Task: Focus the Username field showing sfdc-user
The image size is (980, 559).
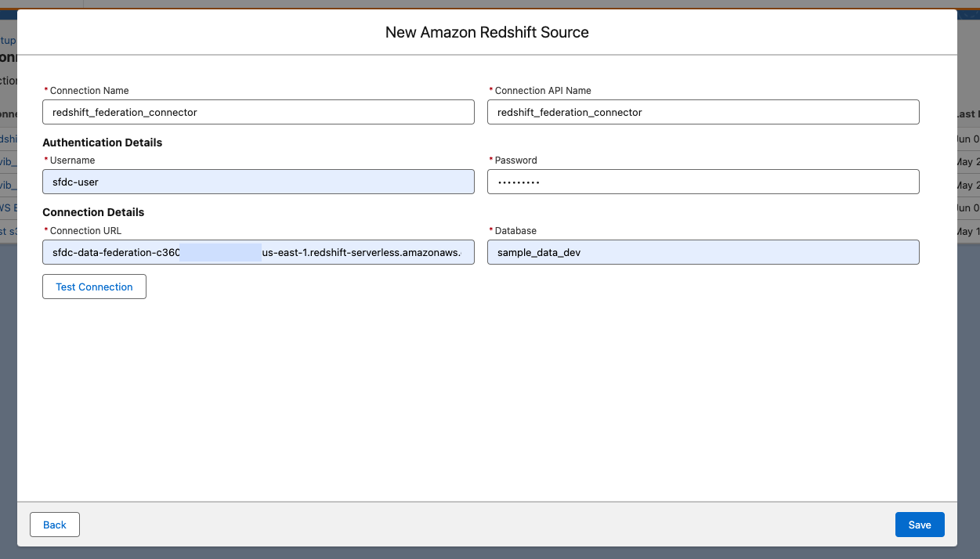Action: click(x=259, y=182)
